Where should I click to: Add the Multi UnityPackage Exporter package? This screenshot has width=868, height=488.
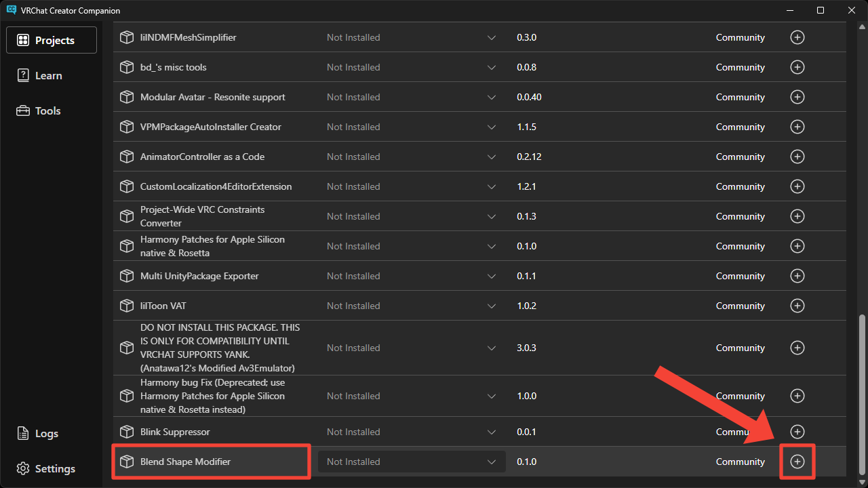[797, 276]
